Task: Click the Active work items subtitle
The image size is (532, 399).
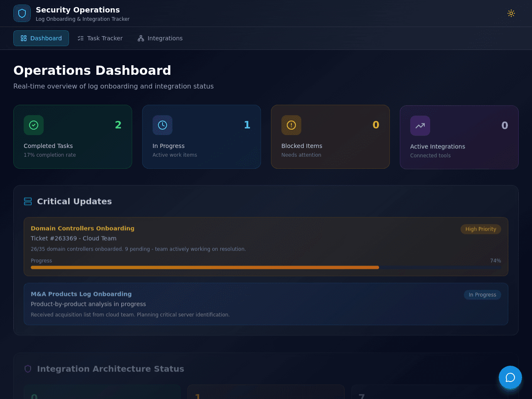Action: click(x=175, y=155)
